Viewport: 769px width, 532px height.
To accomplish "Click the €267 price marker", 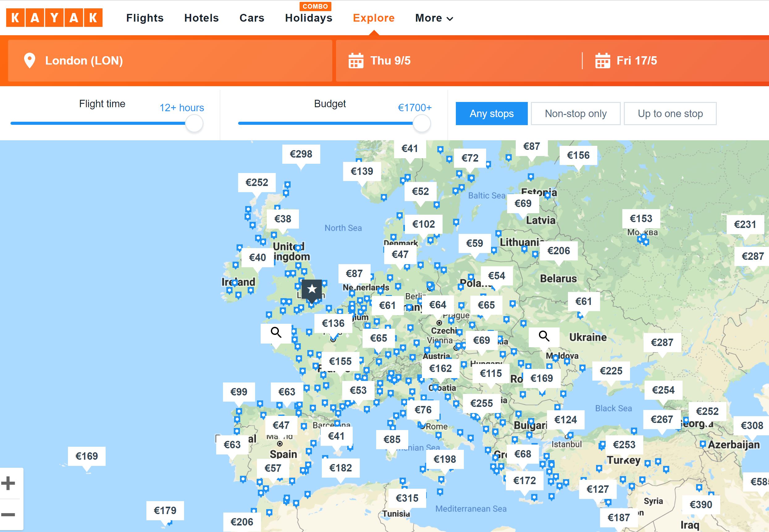I will (x=662, y=419).
